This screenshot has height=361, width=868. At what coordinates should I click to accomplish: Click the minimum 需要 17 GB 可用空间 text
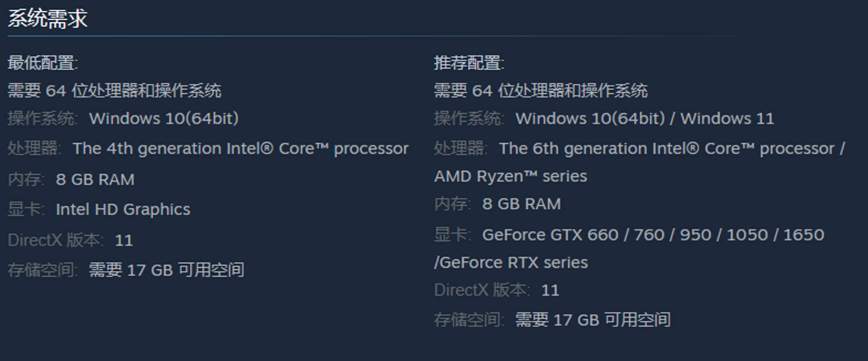(x=166, y=270)
